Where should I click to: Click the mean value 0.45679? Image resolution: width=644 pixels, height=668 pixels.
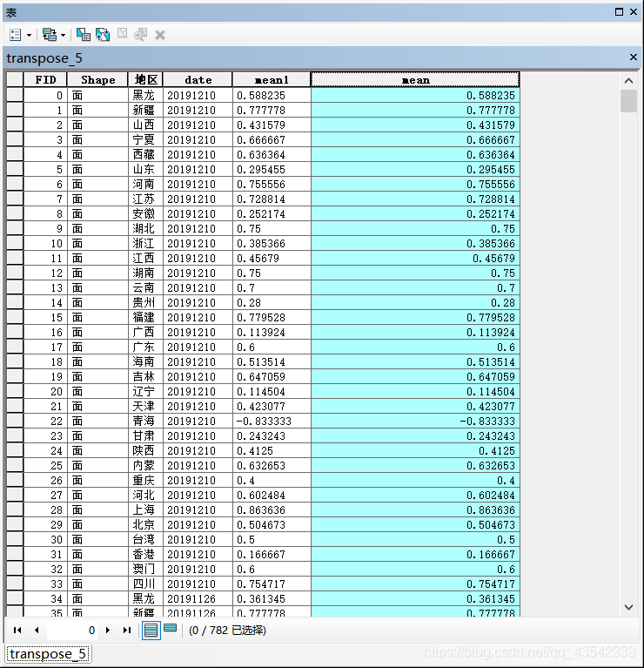click(415, 258)
